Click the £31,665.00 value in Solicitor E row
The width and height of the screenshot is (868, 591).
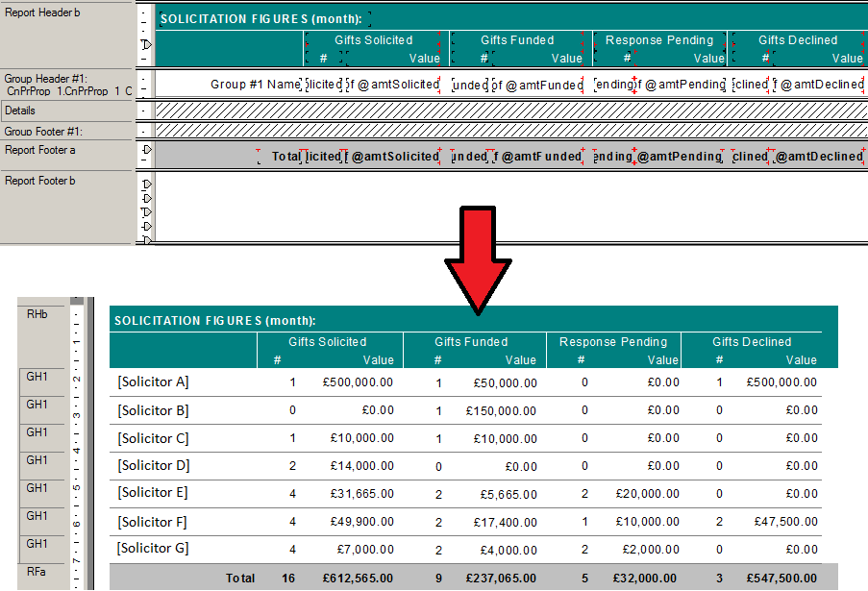[362, 493]
